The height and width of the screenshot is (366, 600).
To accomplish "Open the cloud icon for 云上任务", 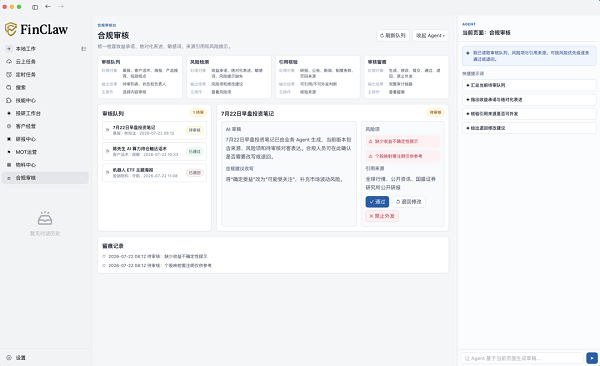I will (x=9, y=62).
